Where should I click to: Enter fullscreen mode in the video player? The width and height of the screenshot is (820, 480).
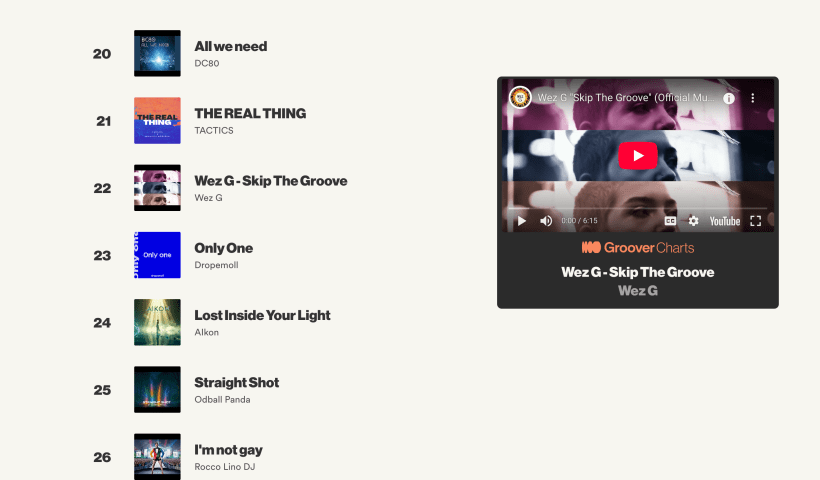(x=755, y=221)
